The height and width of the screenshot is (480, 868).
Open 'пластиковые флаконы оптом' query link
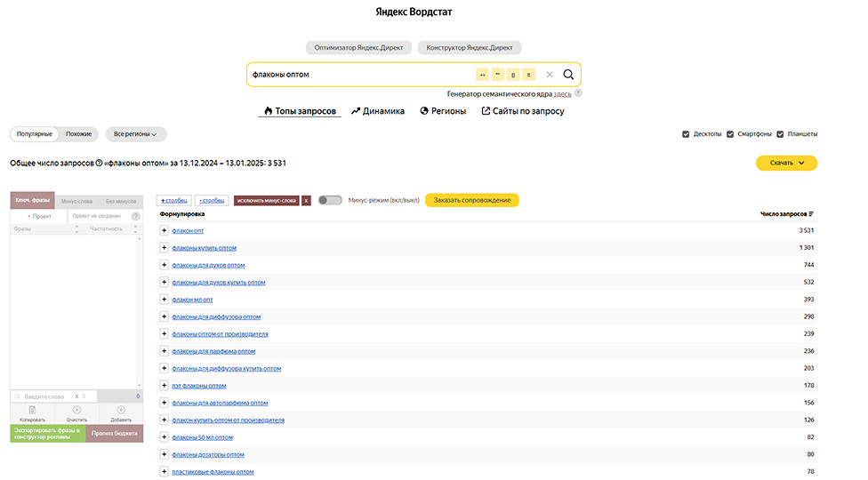tap(213, 472)
